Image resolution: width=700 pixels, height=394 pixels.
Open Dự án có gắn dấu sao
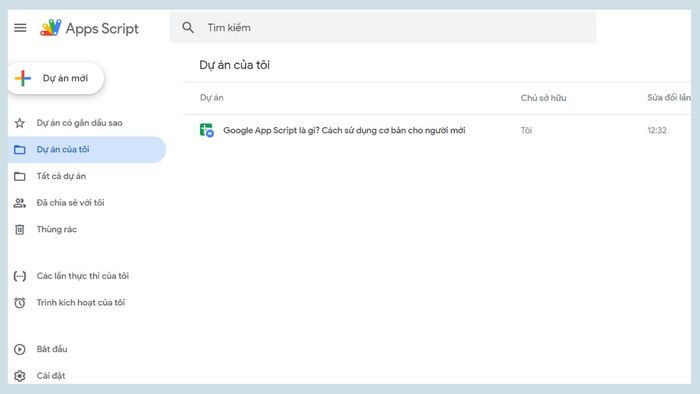tap(79, 123)
